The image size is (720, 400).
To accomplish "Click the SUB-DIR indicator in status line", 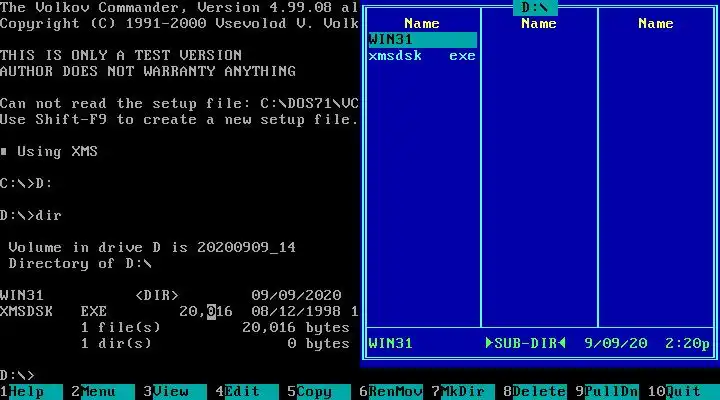I will [526, 343].
